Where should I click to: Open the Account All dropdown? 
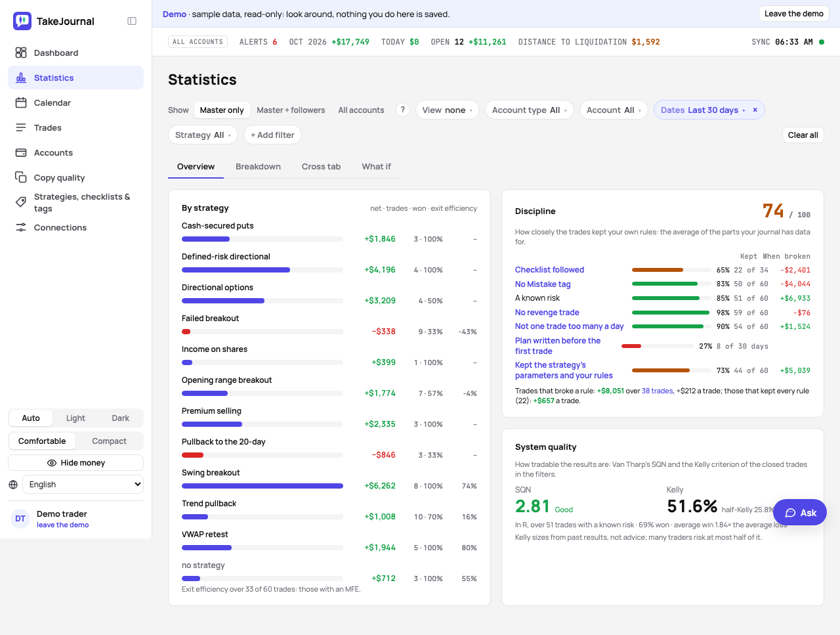[614, 110]
